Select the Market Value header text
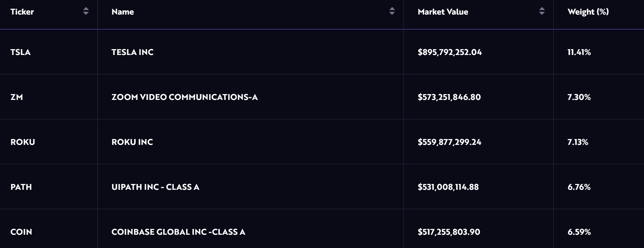Screen dimensions: 644x248 (443, 12)
